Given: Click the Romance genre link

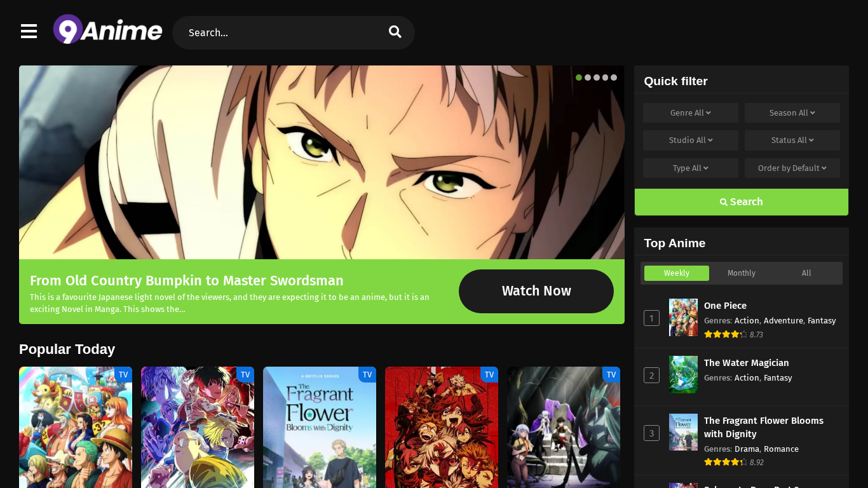Looking at the screenshot, I should coord(781,449).
